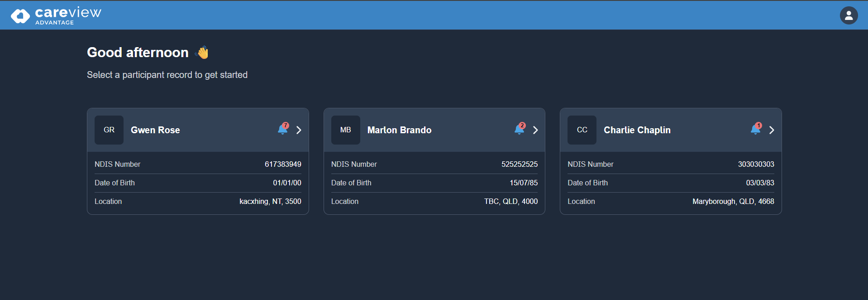Image resolution: width=868 pixels, height=300 pixels.
Task: Expand Gwen Rose record with chevron arrow
Action: pos(299,130)
